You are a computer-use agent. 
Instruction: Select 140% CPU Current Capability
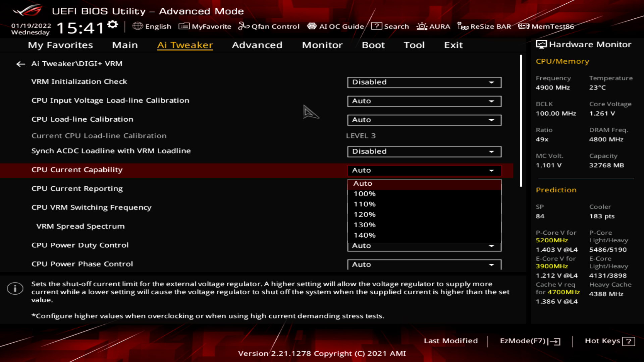(x=364, y=235)
